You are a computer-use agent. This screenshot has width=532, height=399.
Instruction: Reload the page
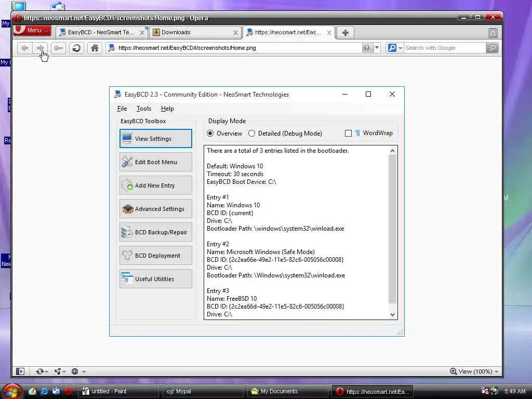(x=76, y=48)
